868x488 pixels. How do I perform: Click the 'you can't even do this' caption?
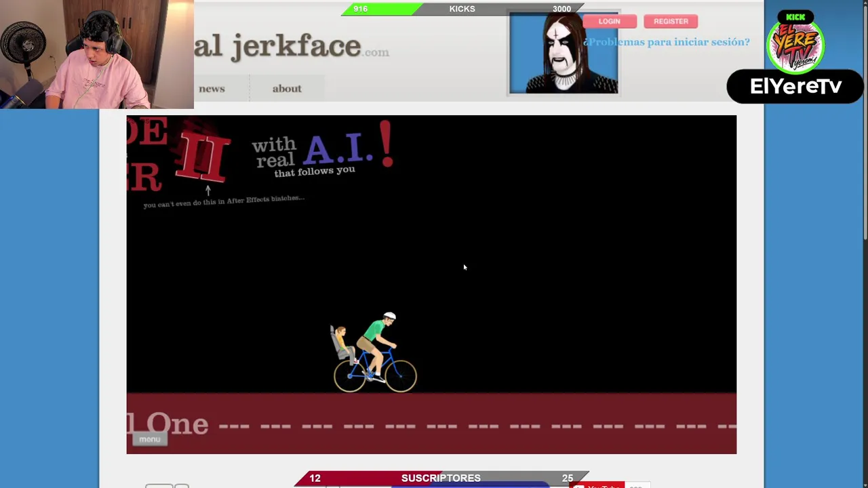point(224,201)
